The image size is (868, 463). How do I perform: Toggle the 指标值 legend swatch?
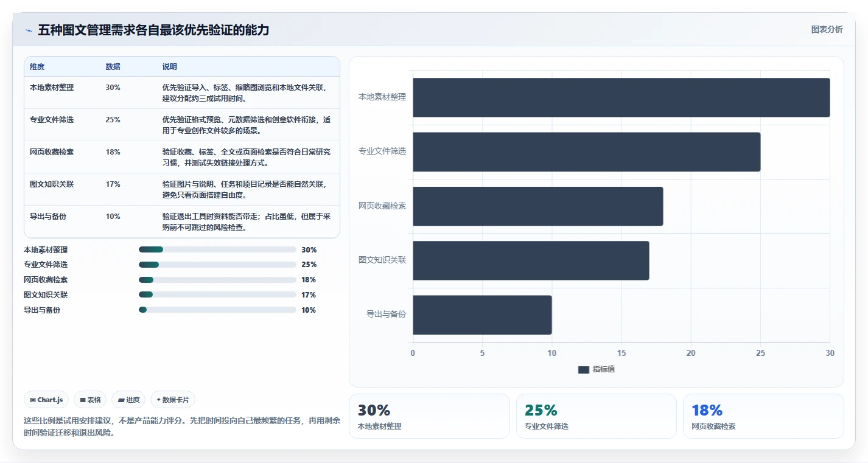tap(583, 369)
